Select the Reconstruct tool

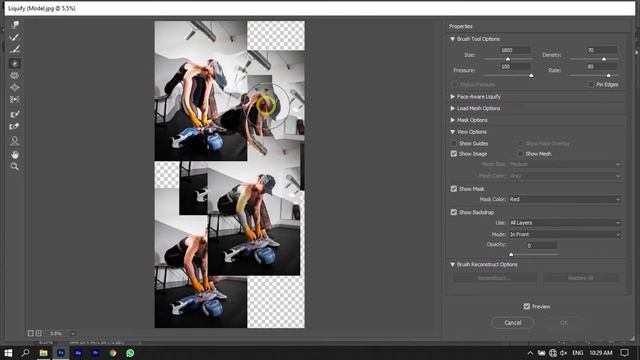[x=15, y=38]
